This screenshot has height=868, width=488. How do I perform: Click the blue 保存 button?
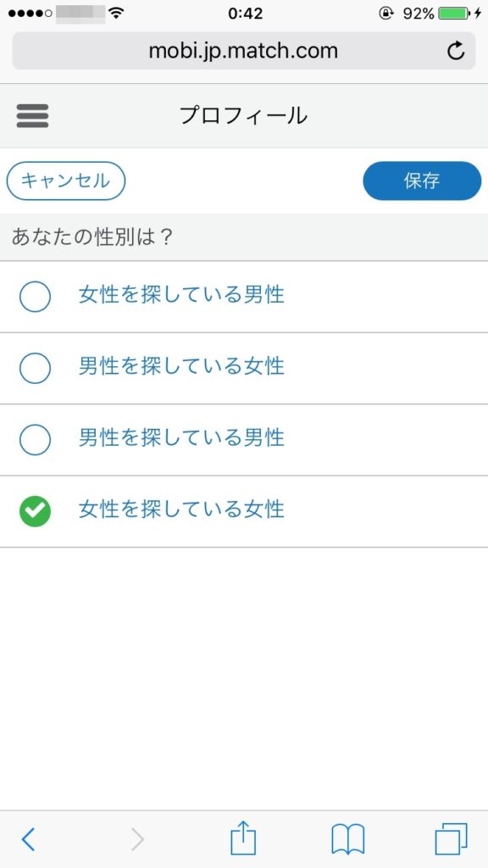[x=422, y=181]
